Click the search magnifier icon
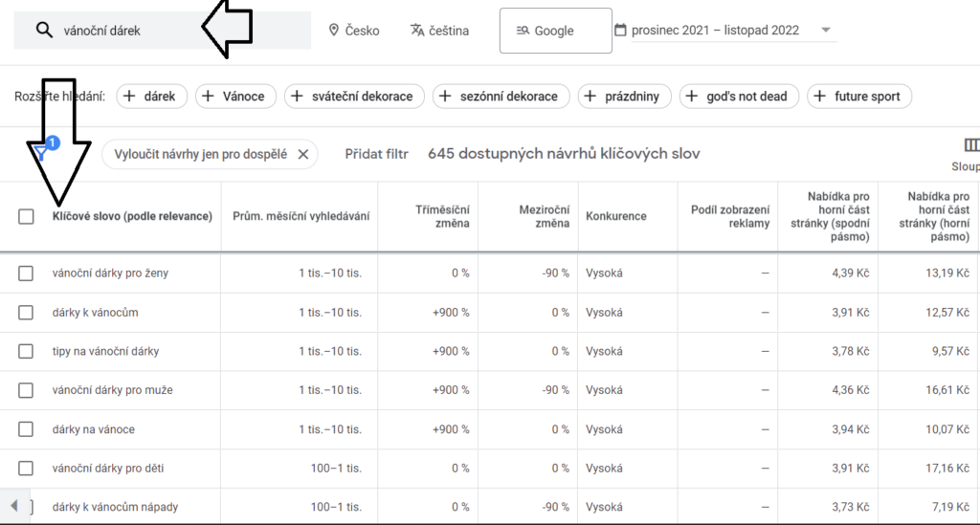 coord(44,30)
